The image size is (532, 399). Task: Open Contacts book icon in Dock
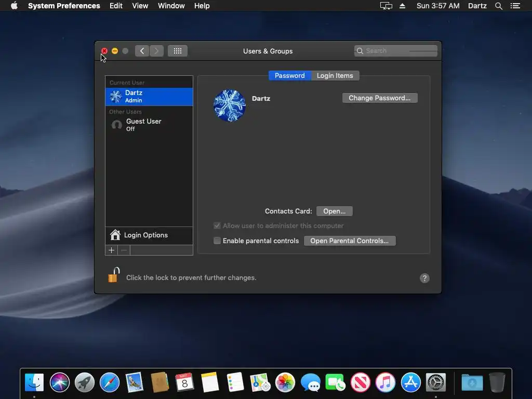coord(160,382)
